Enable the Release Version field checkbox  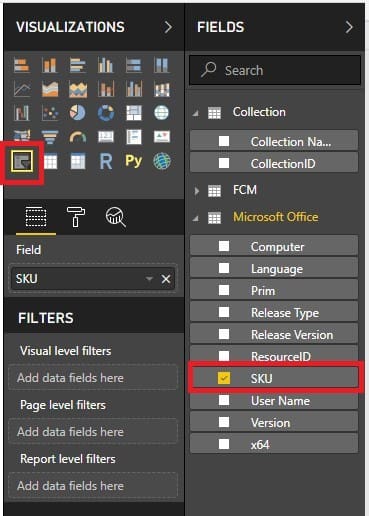[x=224, y=334]
